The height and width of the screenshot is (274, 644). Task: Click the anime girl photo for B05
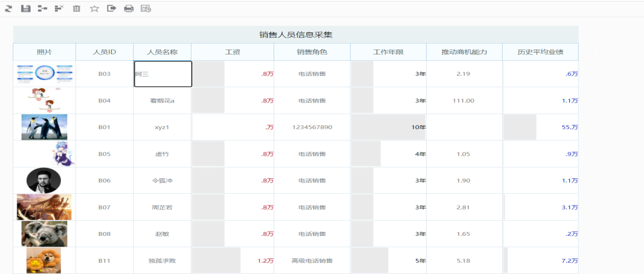click(x=63, y=154)
